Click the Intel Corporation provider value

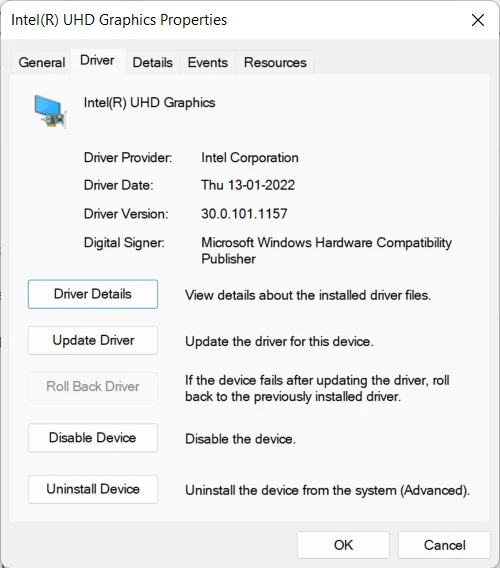[250, 158]
